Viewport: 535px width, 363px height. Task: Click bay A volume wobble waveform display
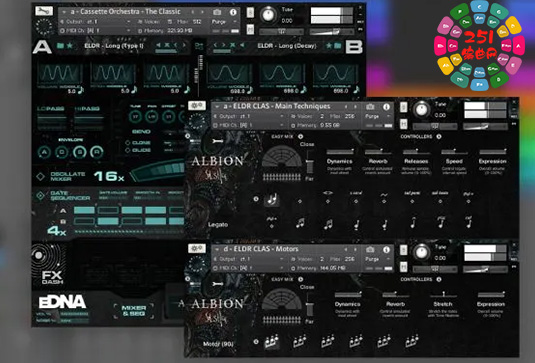[x=60, y=73]
